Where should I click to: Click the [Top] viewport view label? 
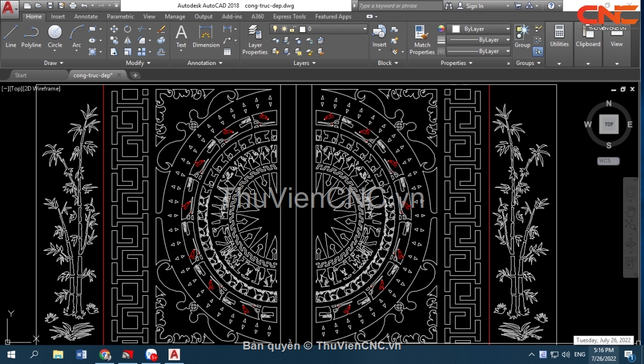point(16,89)
